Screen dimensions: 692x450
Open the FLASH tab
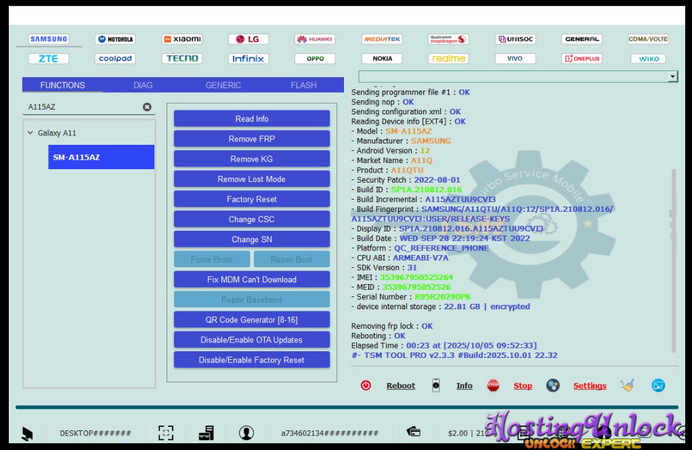pyautogui.click(x=303, y=85)
